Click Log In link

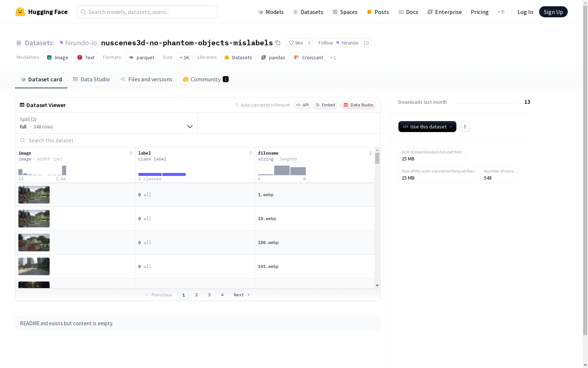click(525, 12)
